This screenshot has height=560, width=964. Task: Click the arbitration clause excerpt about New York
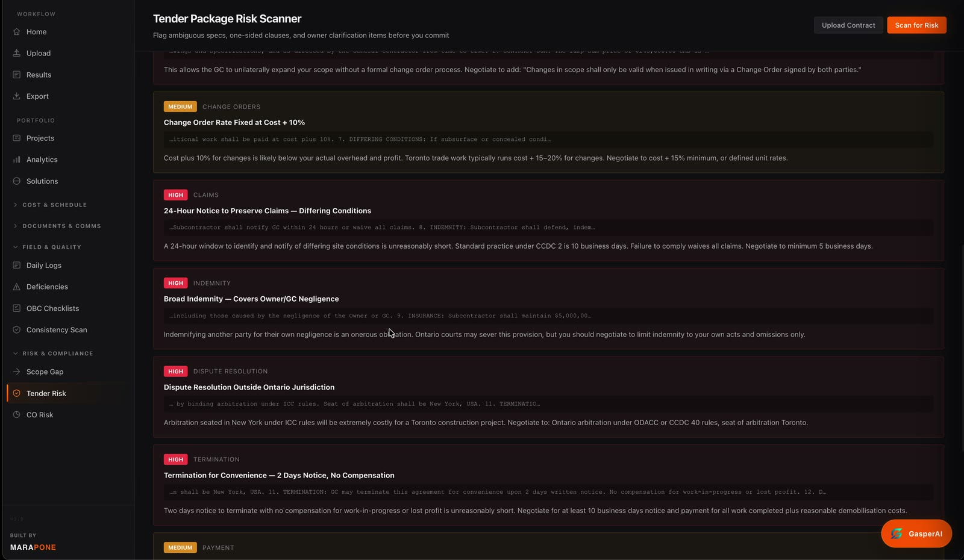[x=354, y=404]
